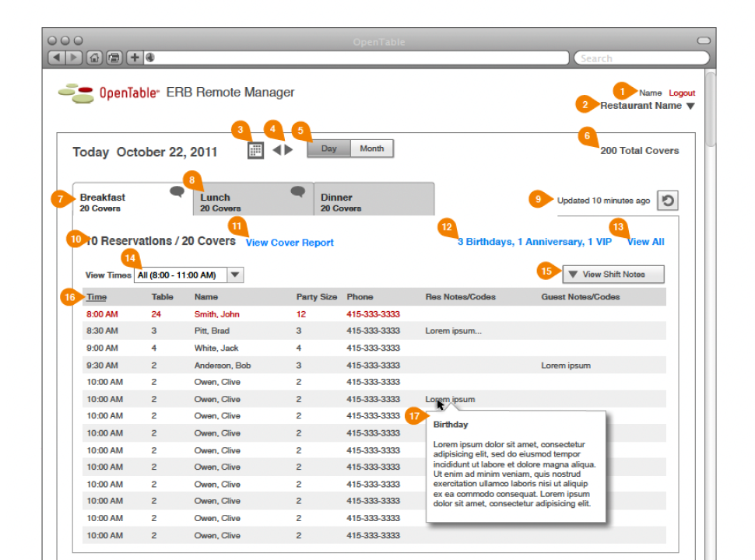Click the browser print icon
The image size is (755, 560).
pos(114,58)
